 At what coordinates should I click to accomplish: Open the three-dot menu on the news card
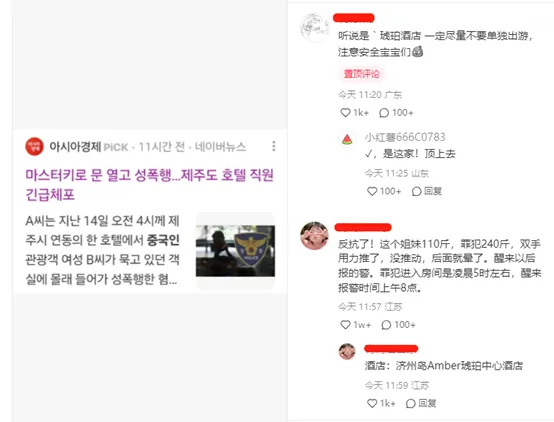pyautogui.click(x=273, y=146)
